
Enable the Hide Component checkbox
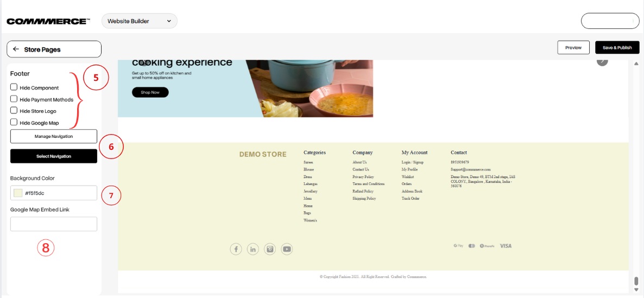[x=14, y=87]
